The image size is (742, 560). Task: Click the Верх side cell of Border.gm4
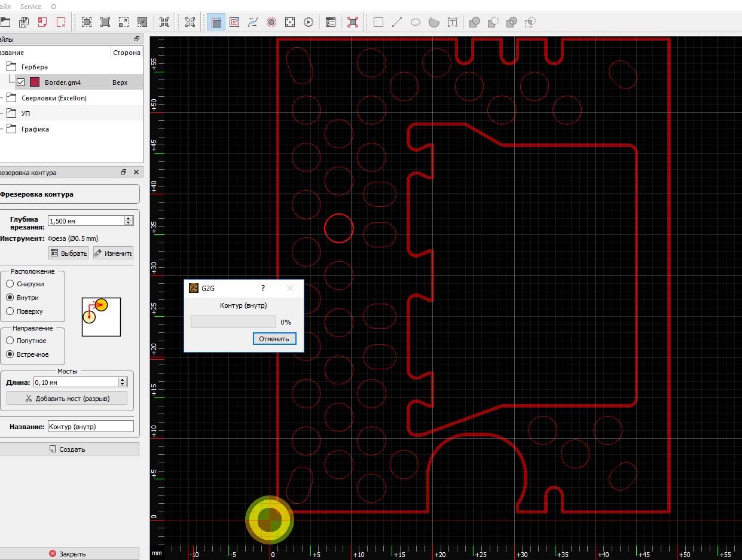pos(120,82)
